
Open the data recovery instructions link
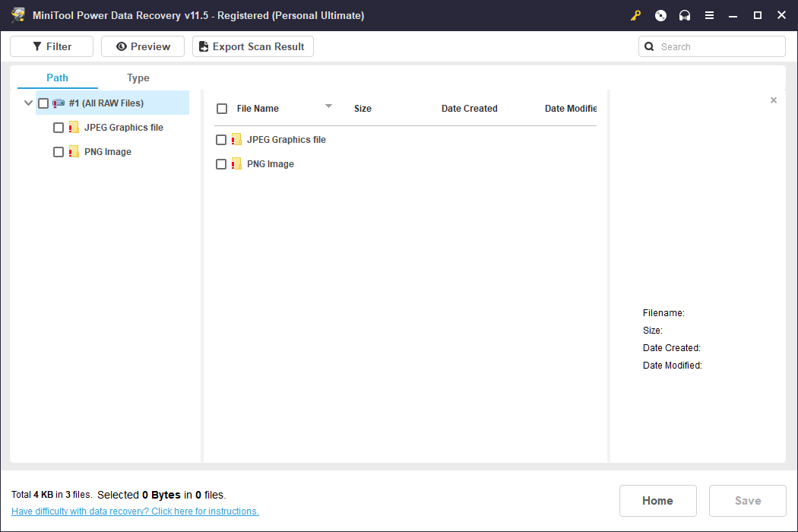[x=135, y=511]
